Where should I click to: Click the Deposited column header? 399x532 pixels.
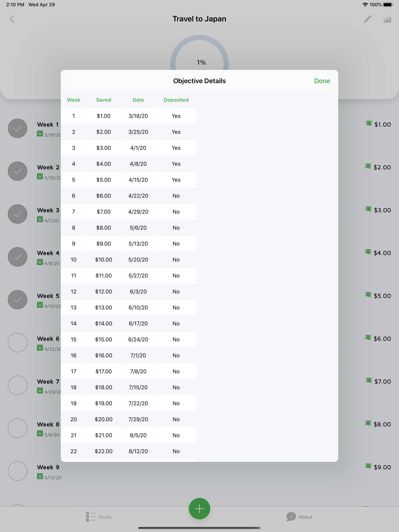click(176, 100)
